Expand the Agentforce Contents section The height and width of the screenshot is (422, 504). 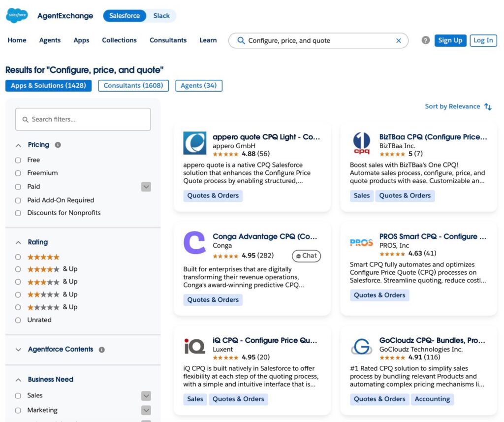(18, 350)
